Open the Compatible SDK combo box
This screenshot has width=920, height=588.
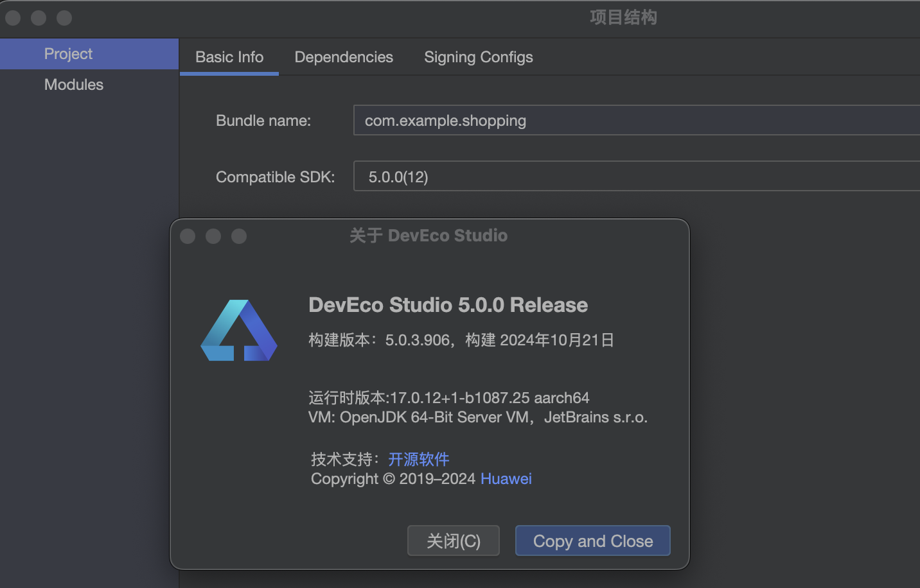coord(637,176)
